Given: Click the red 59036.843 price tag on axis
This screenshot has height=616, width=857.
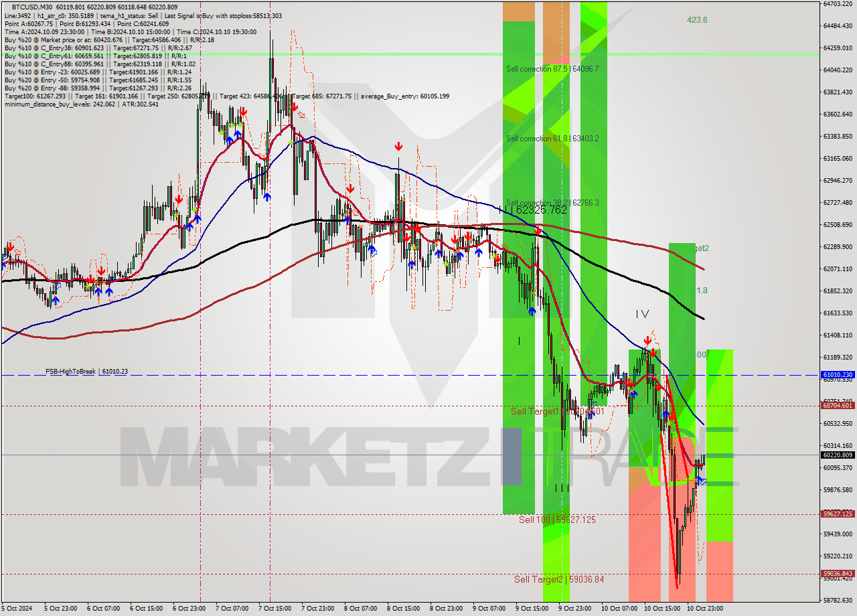Looking at the screenshot, I should [x=837, y=574].
